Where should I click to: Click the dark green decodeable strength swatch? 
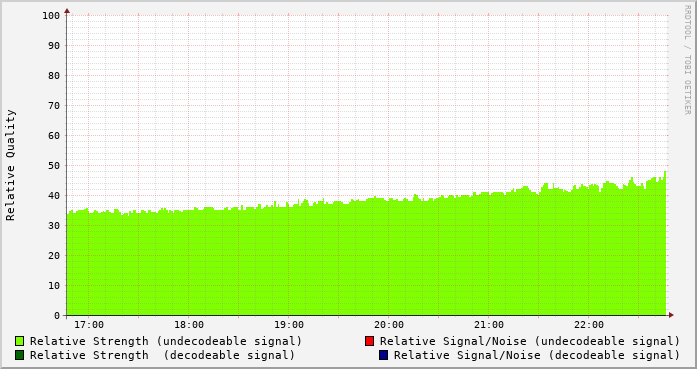20,355
